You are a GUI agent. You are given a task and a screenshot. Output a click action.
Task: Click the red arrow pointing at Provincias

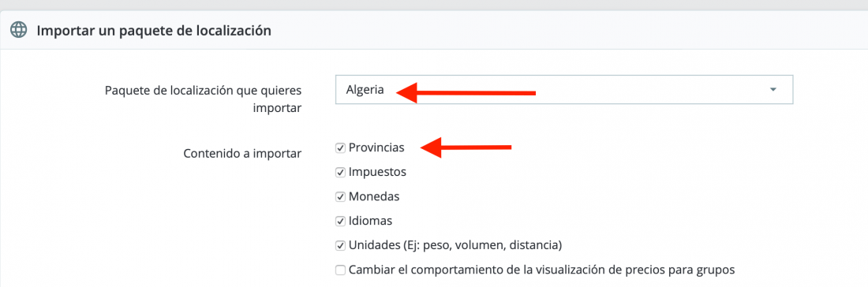click(x=466, y=147)
